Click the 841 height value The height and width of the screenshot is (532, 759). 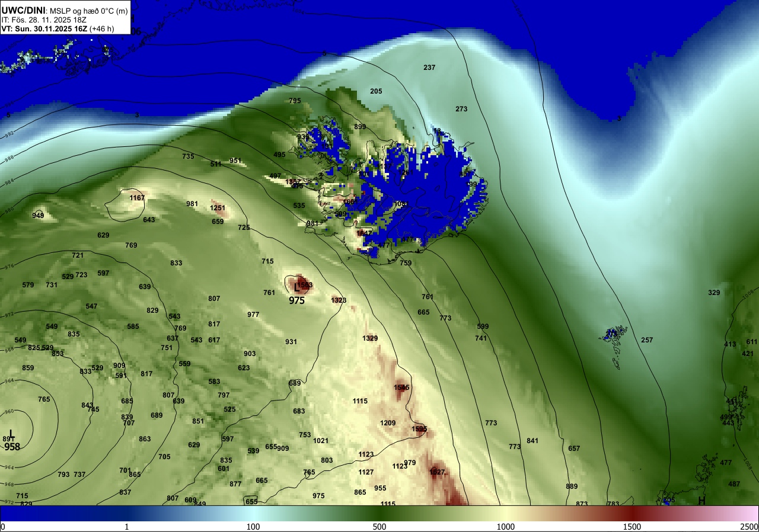pyautogui.click(x=532, y=441)
